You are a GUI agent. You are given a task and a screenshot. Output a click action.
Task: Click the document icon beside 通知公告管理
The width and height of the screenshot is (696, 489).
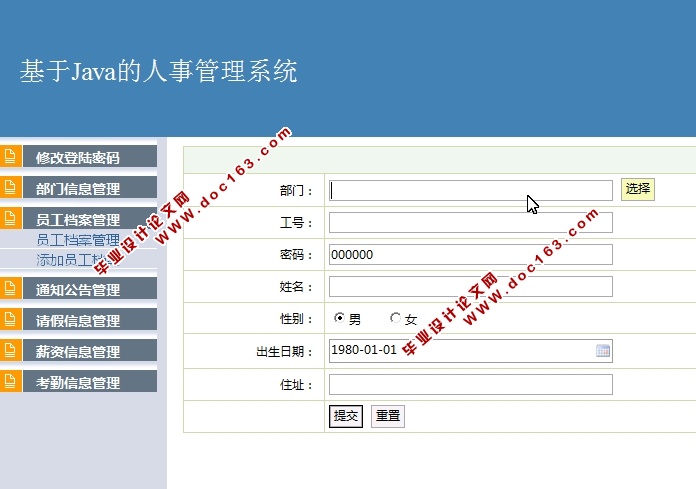click(x=10, y=288)
